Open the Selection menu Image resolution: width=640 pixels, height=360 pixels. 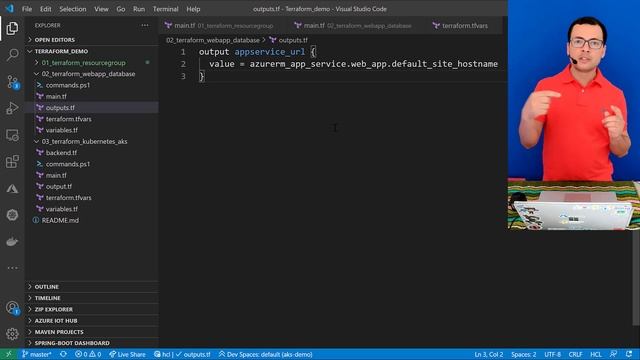[73, 9]
